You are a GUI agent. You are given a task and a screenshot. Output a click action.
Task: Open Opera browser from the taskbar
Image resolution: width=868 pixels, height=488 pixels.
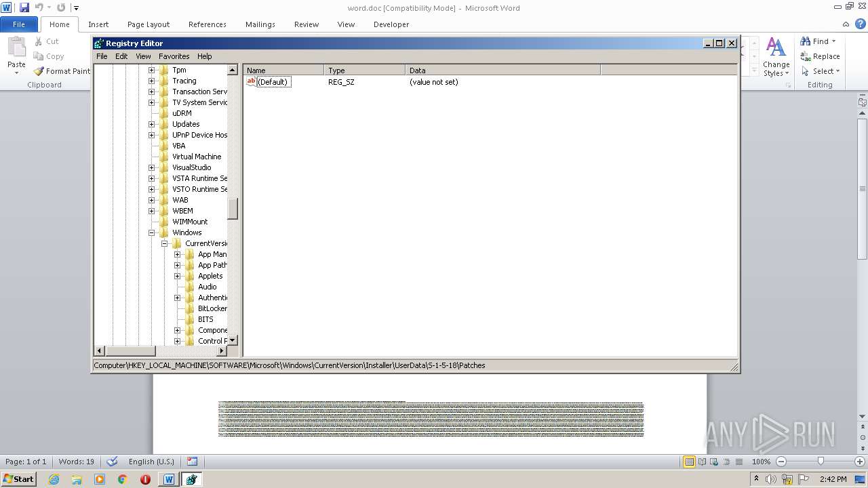[145, 479]
